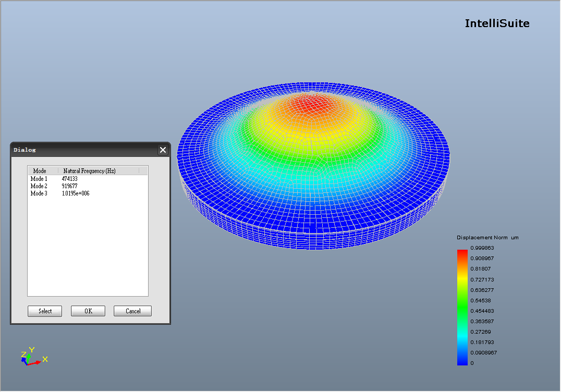The width and height of the screenshot is (561, 392).
Task: Click the 474133 frequency value
Action: [70, 179]
